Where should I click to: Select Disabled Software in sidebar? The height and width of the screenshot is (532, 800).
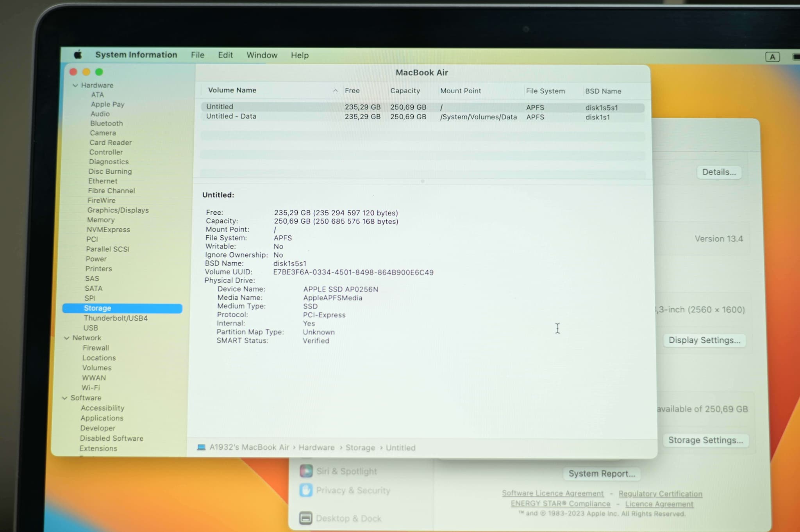[x=112, y=438]
